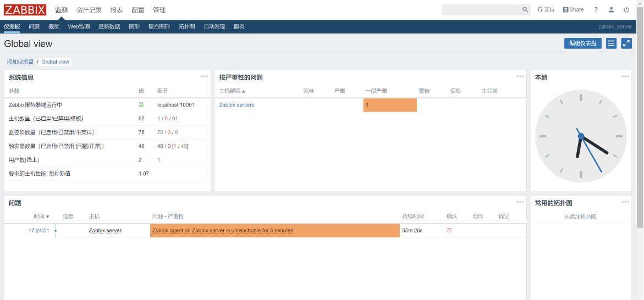Open the 支持 support link
This screenshot has width=644, height=300.
pos(546,10)
